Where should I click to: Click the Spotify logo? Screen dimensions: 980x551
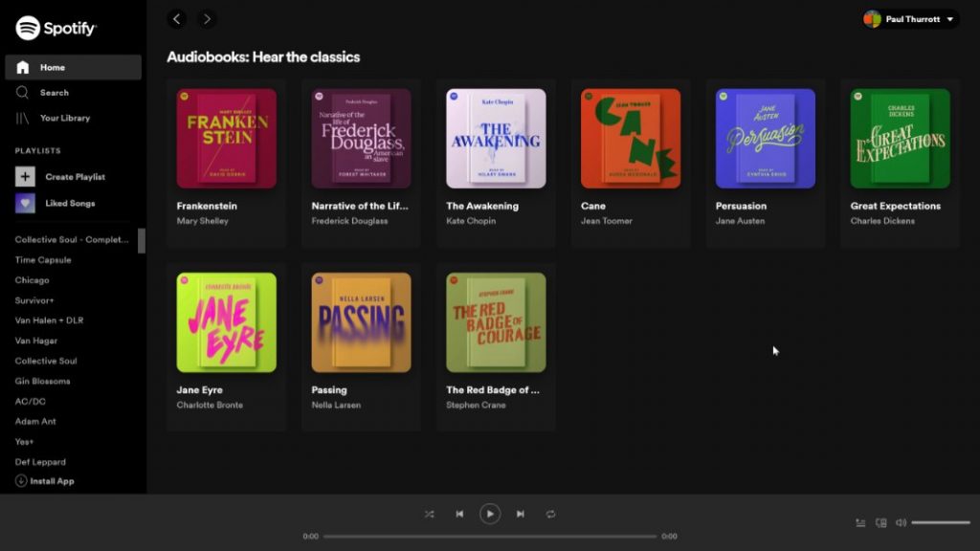[x=57, y=29]
